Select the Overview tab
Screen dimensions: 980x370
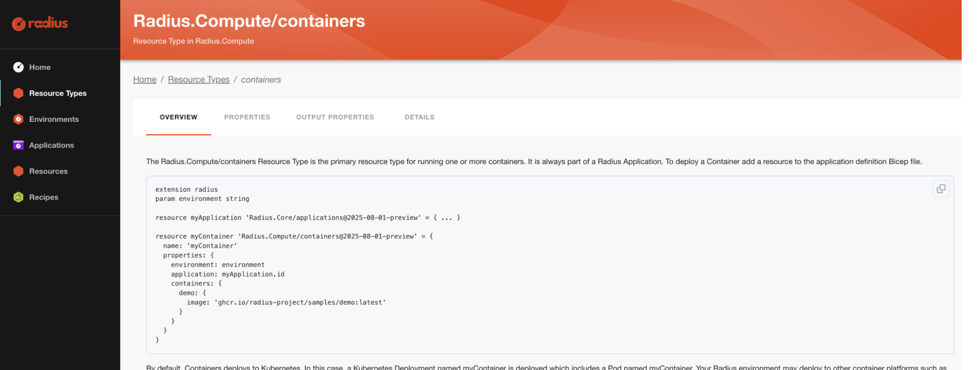pyautogui.click(x=179, y=117)
